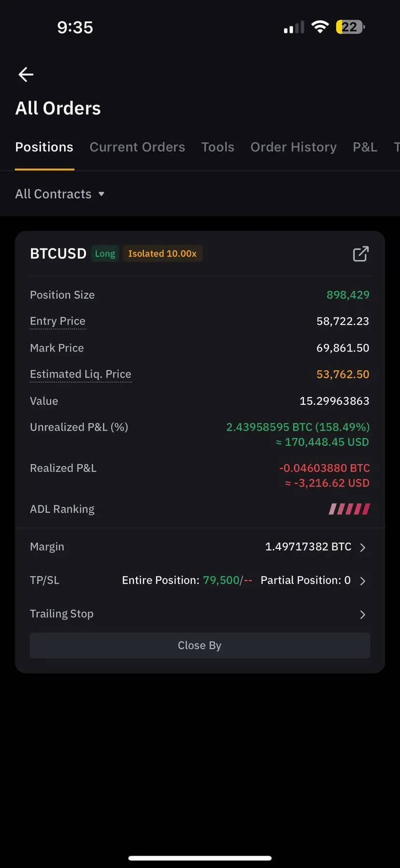This screenshot has width=400, height=868.
Task: Tap the underlined Entry Price label
Action: tap(57, 321)
